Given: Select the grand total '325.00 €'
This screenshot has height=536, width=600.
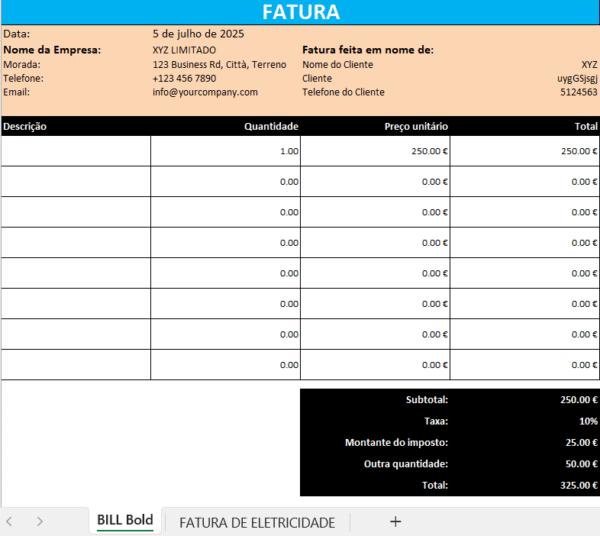Looking at the screenshot, I should (x=579, y=485).
